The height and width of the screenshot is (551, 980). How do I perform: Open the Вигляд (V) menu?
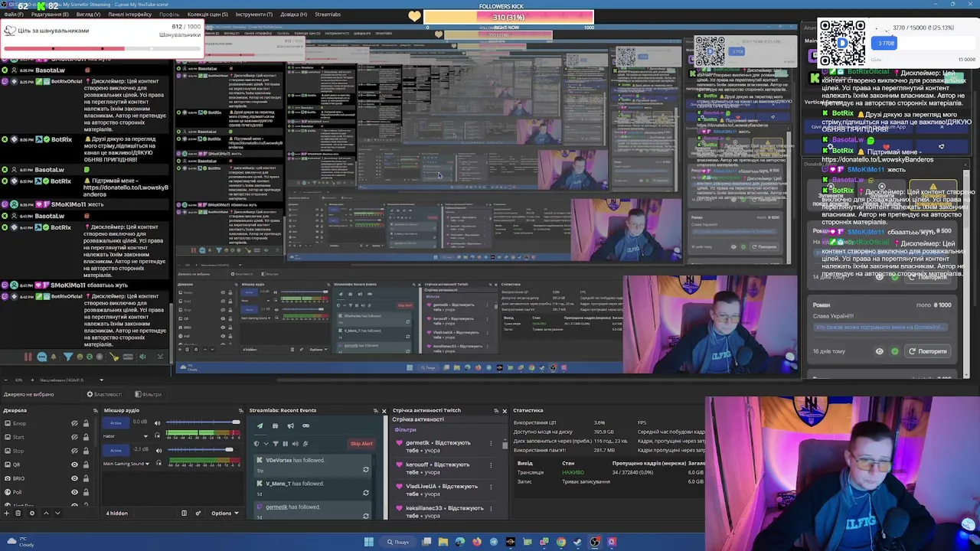coord(88,15)
